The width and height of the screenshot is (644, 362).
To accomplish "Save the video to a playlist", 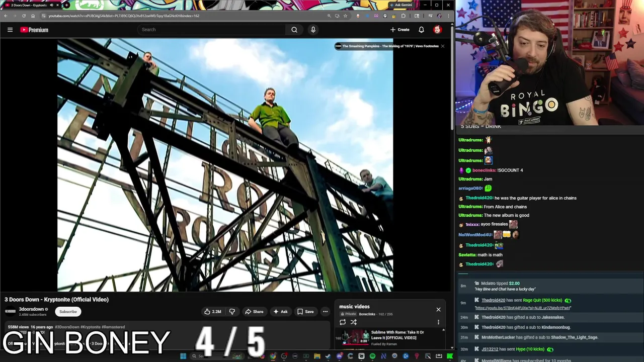I will [305, 312].
